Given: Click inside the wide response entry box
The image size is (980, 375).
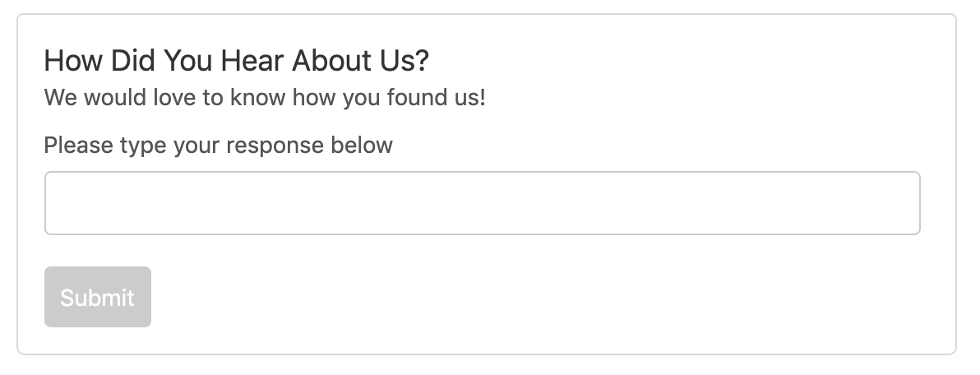Looking at the screenshot, I should click(482, 203).
